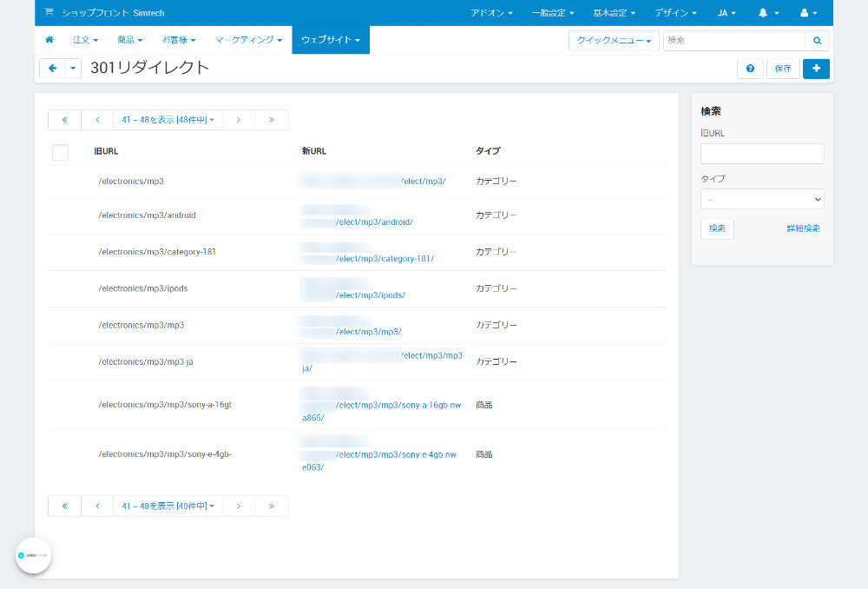
Task: Open the お客様 menu
Action: click(x=178, y=40)
